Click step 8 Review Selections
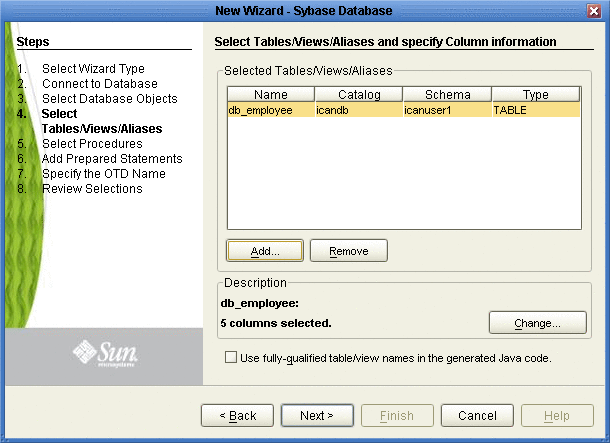 (92, 189)
